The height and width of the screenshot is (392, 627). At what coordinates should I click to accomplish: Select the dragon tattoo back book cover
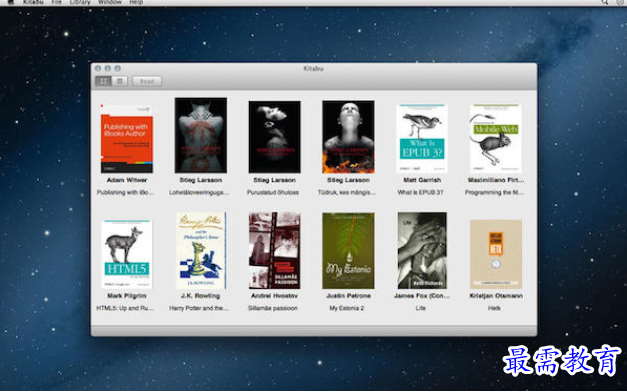[201, 135]
